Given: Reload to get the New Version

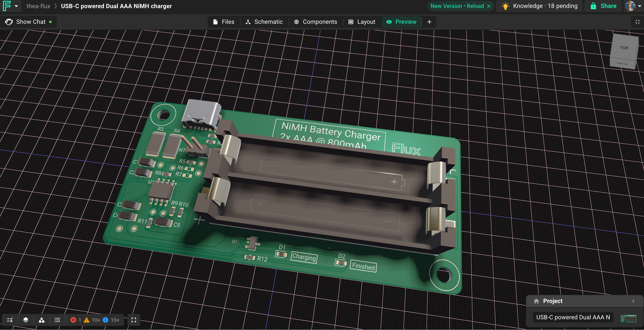Looking at the screenshot, I should [x=457, y=6].
